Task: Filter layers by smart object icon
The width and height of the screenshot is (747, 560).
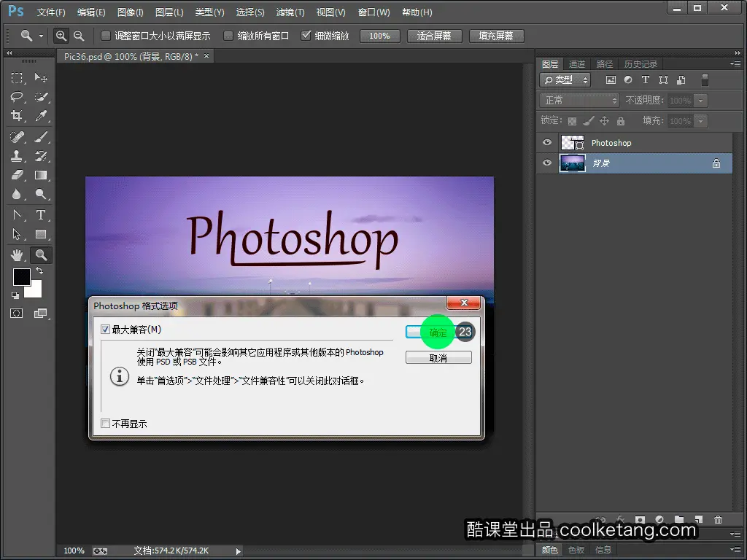Action: (681, 80)
